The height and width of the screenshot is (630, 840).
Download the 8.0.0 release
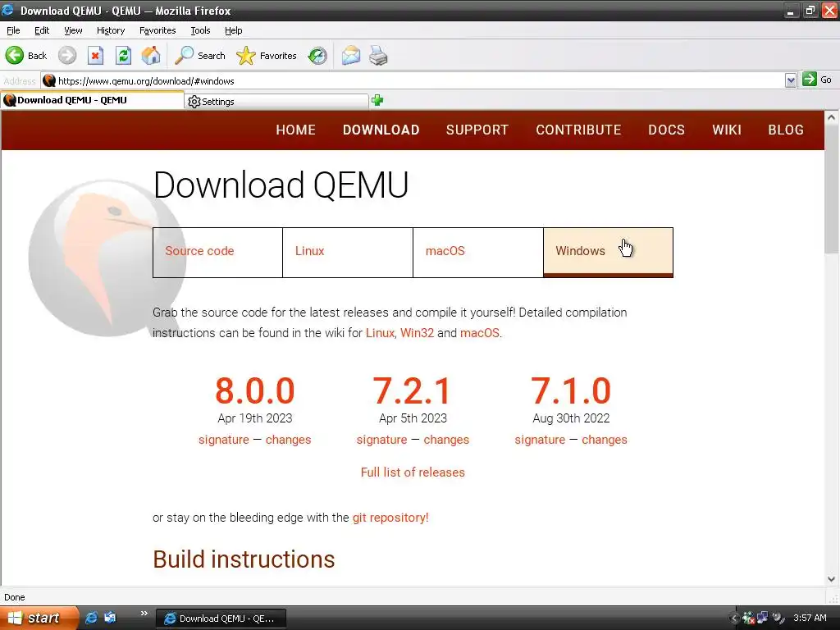click(x=255, y=390)
